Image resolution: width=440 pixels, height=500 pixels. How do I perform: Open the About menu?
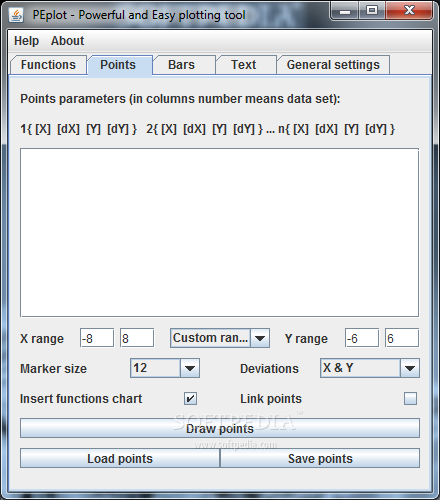click(67, 41)
